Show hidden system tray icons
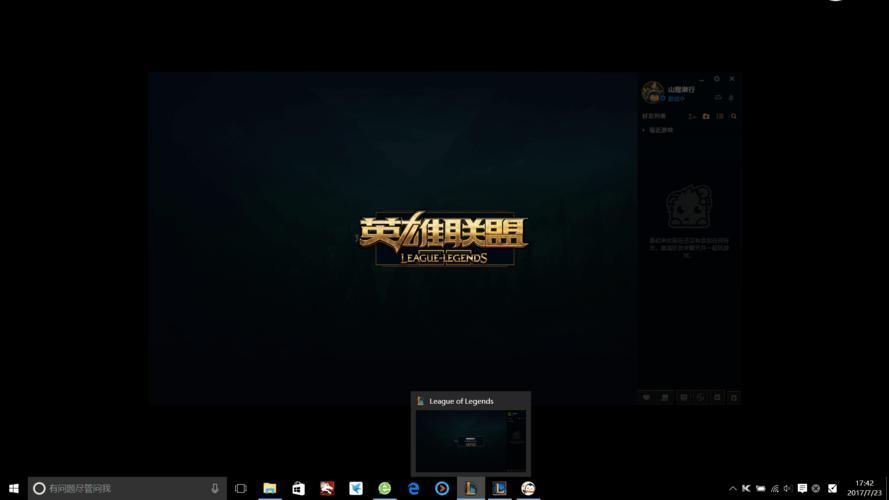This screenshot has height=500, width=889. point(733,488)
